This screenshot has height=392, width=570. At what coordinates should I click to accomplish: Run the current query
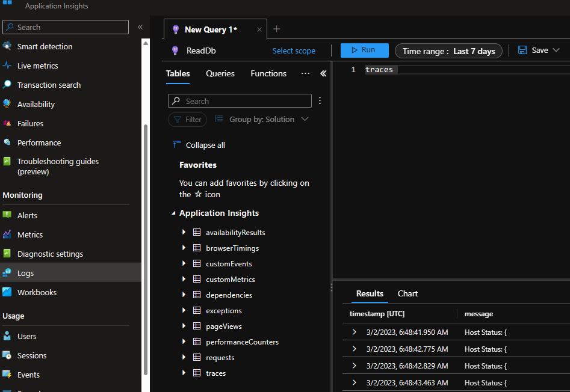click(x=364, y=50)
